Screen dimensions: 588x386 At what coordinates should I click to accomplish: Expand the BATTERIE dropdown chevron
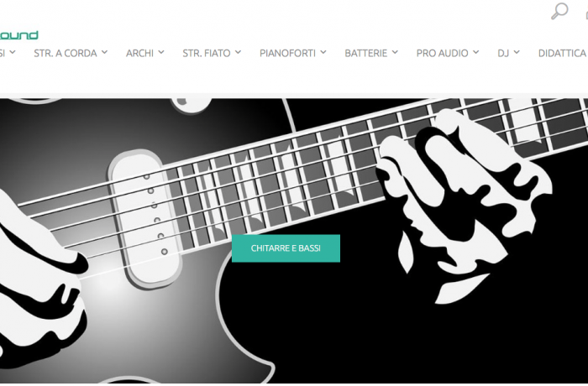pyautogui.click(x=395, y=52)
